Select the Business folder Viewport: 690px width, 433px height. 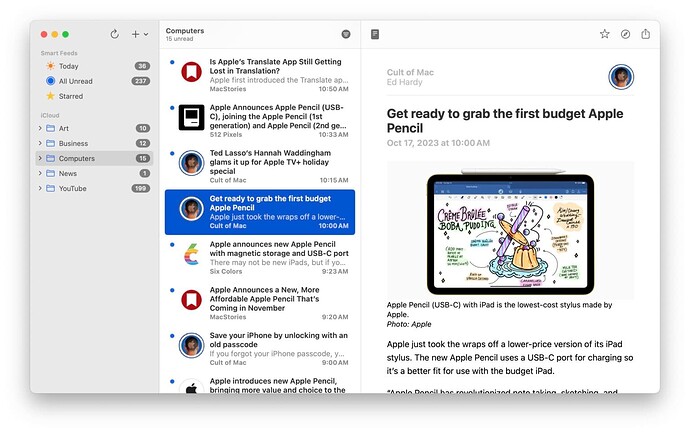coord(94,143)
